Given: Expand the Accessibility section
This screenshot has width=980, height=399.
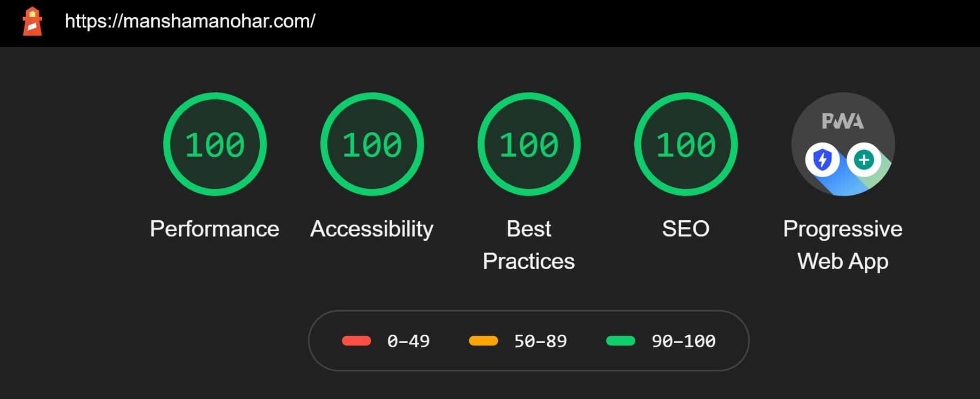Looking at the screenshot, I should (371, 228).
